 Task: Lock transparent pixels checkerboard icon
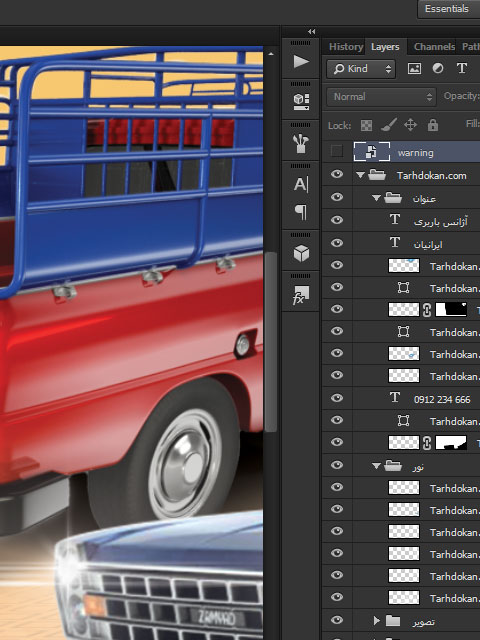pyautogui.click(x=366, y=125)
